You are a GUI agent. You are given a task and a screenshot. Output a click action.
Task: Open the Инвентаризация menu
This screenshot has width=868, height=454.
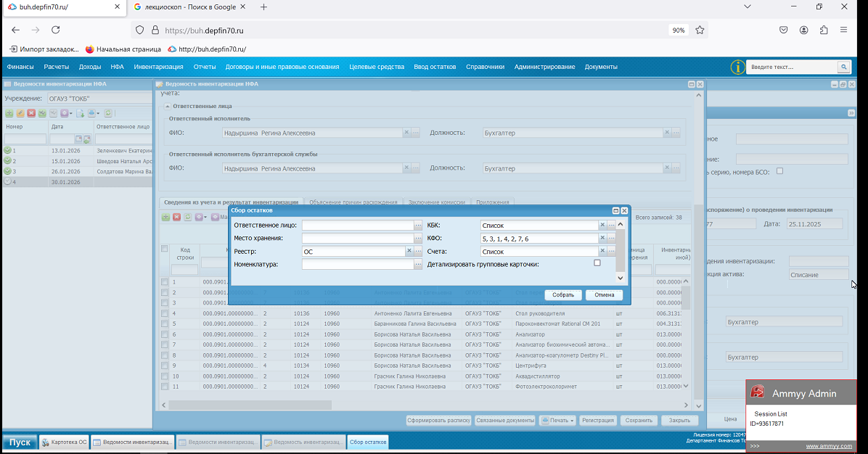click(158, 67)
